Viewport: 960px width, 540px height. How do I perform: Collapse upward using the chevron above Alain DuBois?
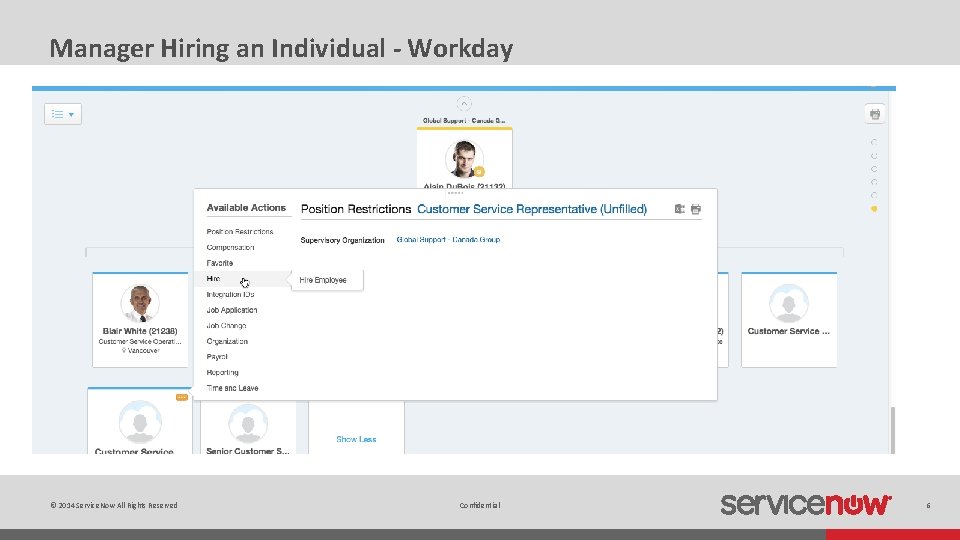[464, 103]
